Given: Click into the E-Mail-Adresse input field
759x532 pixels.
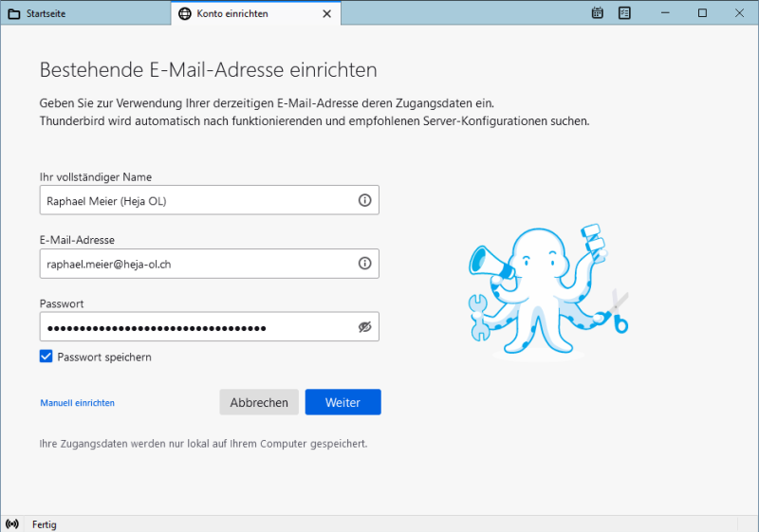Looking at the screenshot, I should pyautogui.click(x=194, y=264).
